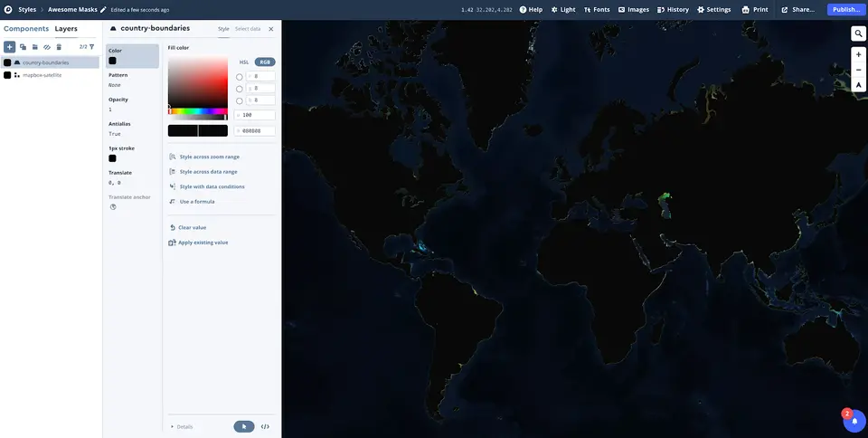Open the layer filter funnel
Screen dimensions: 868x438
tap(91, 46)
